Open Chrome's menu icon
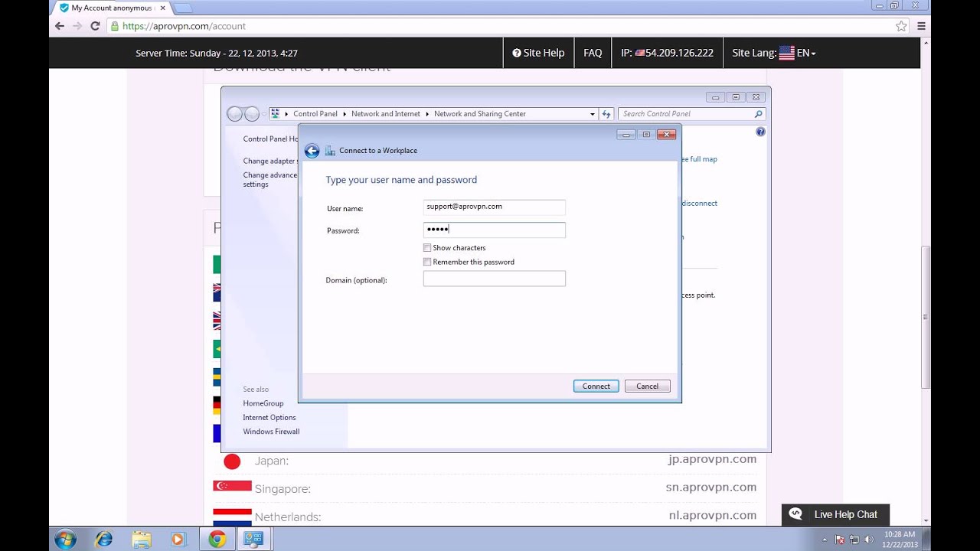 click(x=921, y=25)
